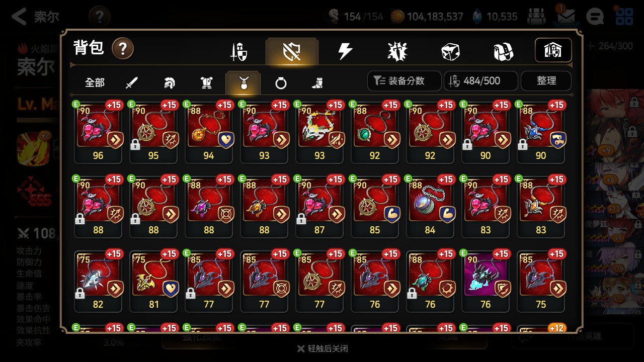Select the helmet filter icon
Viewport: 644px width, 362px height.
[170, 83]
